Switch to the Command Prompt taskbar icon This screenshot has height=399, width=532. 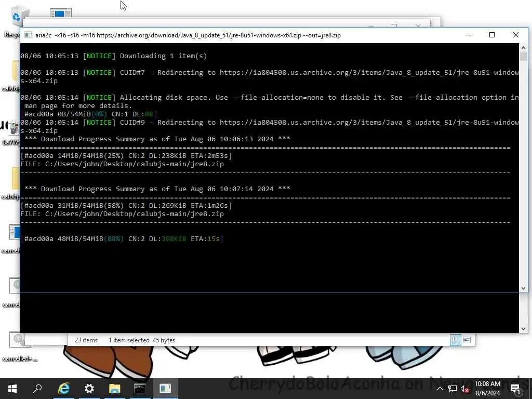(140, 389)
